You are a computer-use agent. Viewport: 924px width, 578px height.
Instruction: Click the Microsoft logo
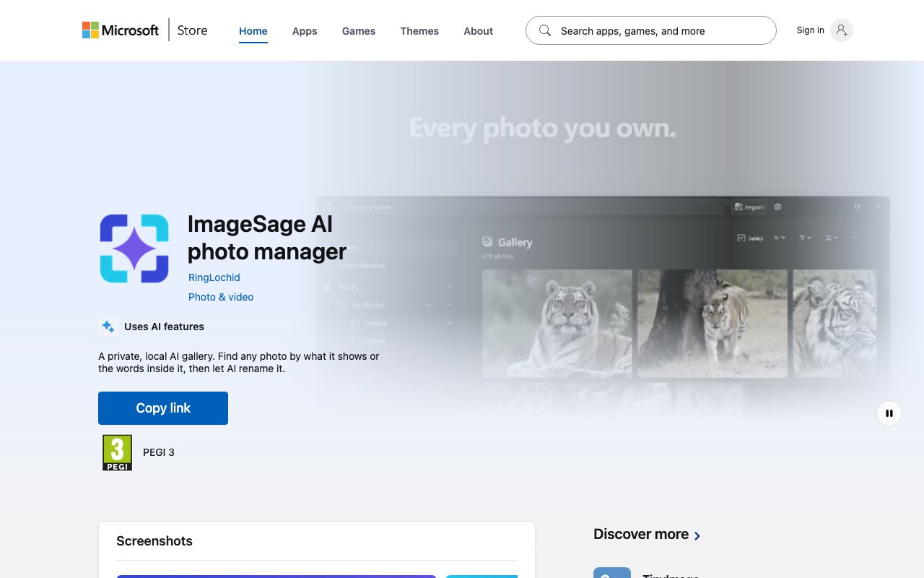coord(121,30)
